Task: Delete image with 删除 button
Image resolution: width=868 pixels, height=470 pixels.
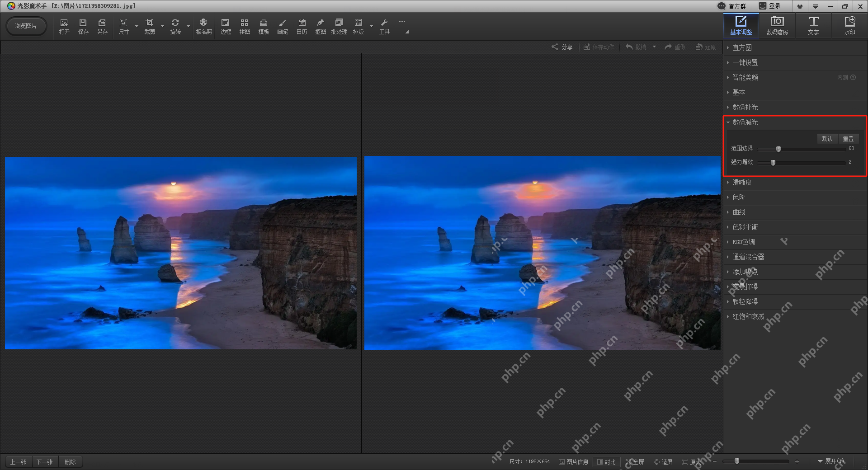Action: pos(70,462)
